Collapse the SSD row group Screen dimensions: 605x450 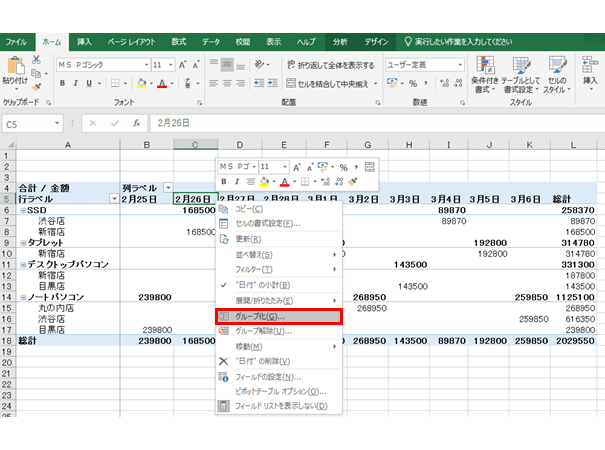pos(22,211)
